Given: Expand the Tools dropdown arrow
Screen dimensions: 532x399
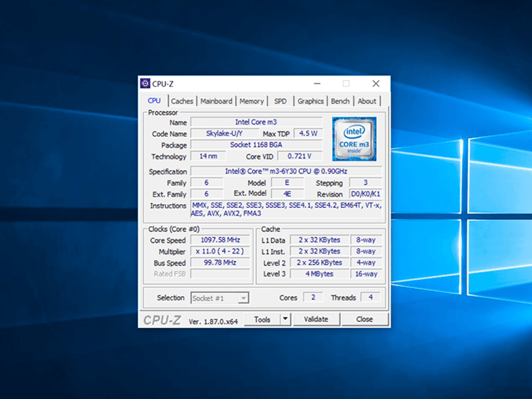Looking at the screenshot, I should tap(285, 319).
